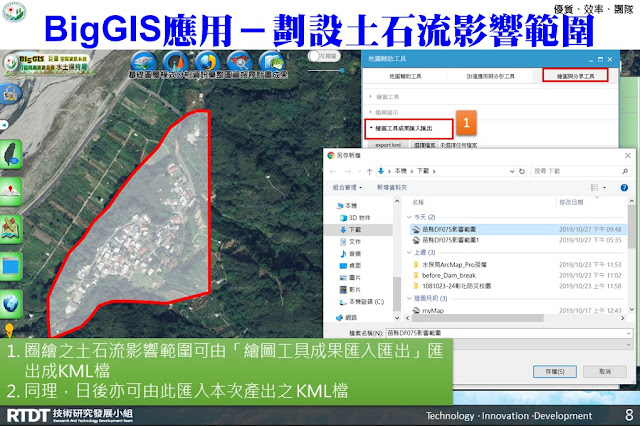Select the Documents folder in navigation pane
Viewport: 640px width, 426px height.
tap(350, 242)
